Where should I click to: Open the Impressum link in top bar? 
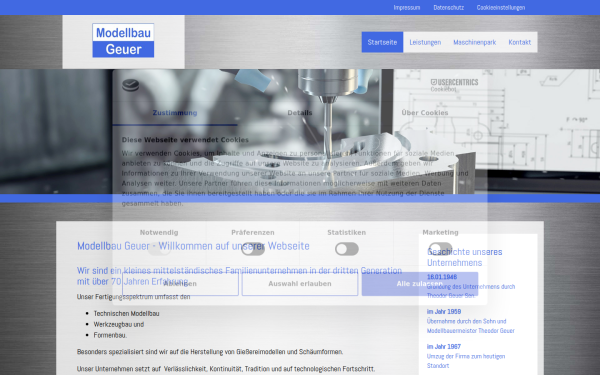(406, 8)
